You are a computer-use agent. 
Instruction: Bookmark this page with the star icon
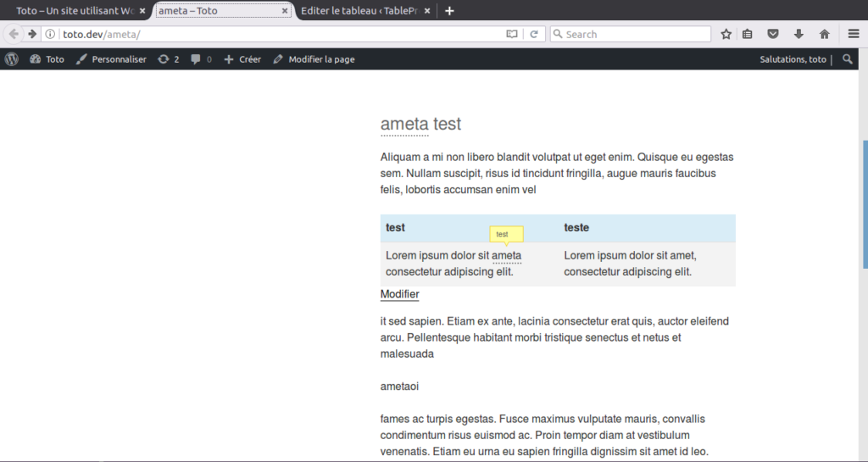click(x=726, y=34)
